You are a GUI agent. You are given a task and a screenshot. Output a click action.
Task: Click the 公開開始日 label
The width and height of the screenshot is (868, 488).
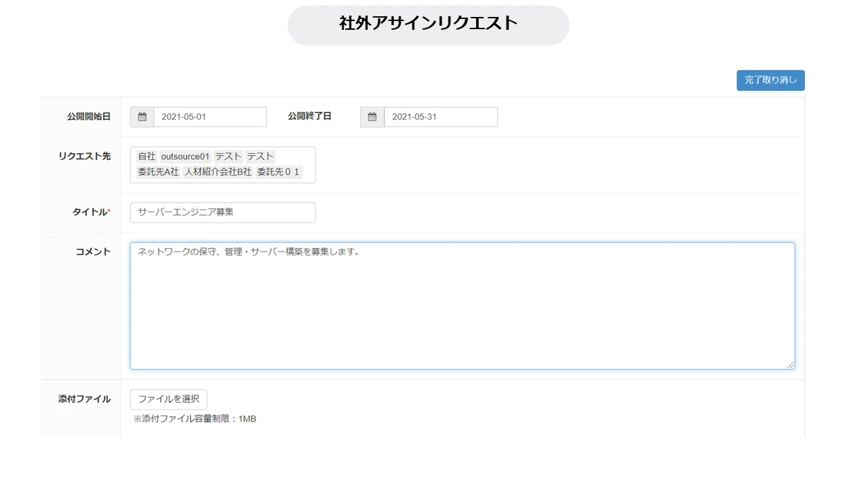click(89, 117)
